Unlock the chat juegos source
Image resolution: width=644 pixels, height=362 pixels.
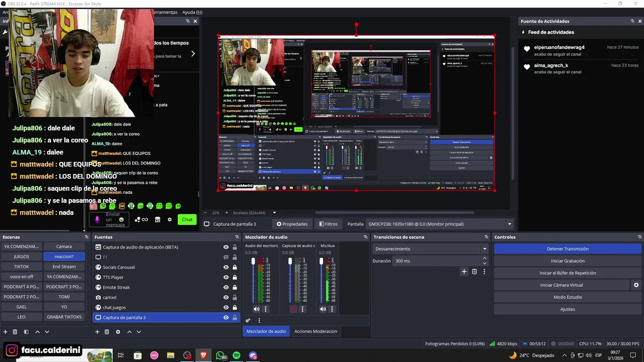click(234, 307)
